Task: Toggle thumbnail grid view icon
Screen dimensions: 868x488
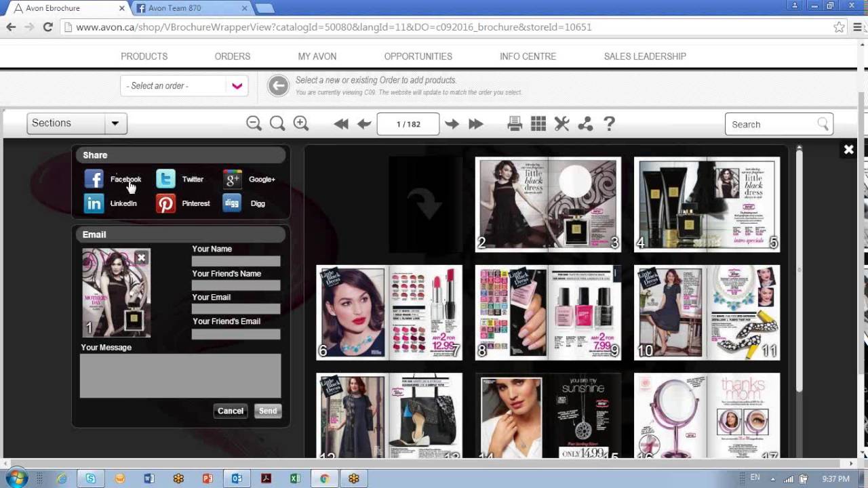Action: coord(538,123)
